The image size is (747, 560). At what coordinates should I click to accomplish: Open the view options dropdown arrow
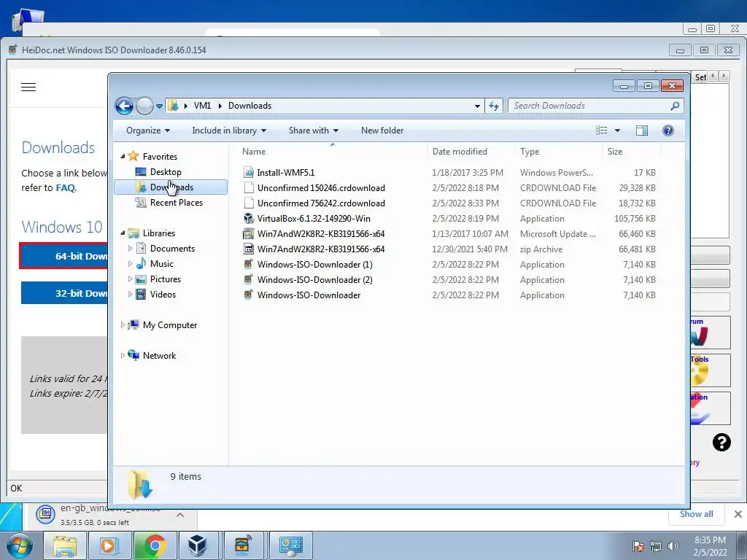click(617, 131)
